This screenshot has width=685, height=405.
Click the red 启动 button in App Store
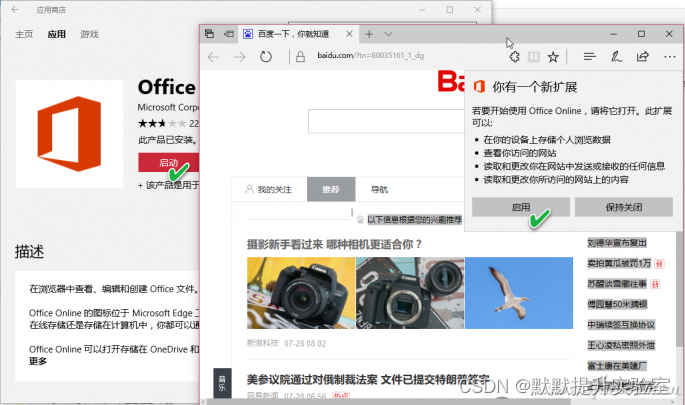[169, 163]
